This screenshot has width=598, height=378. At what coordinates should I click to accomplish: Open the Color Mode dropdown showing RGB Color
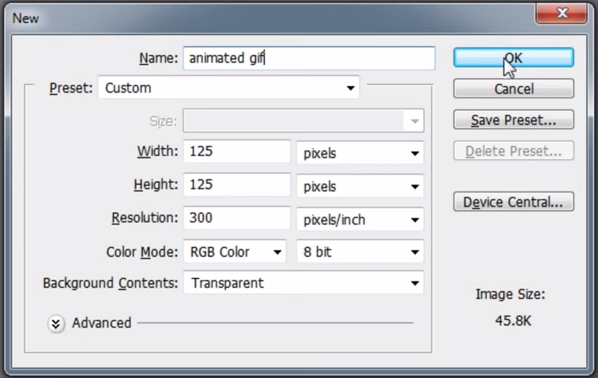tap(235, 252)
